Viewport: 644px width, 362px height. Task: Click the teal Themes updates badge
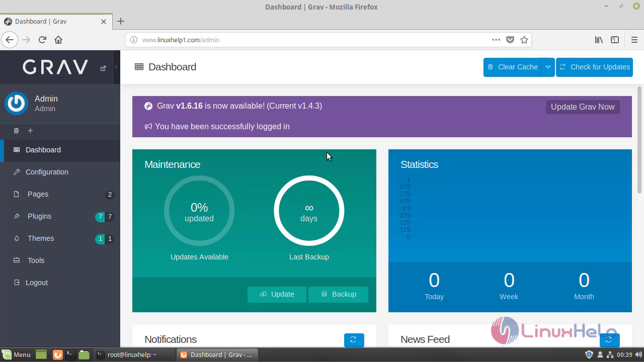[100, 239]
